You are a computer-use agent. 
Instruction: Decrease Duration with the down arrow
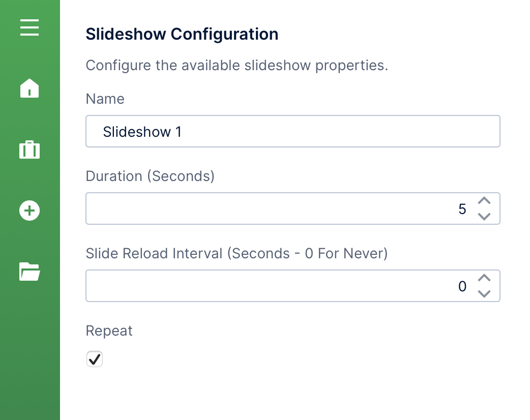(484, 217)
